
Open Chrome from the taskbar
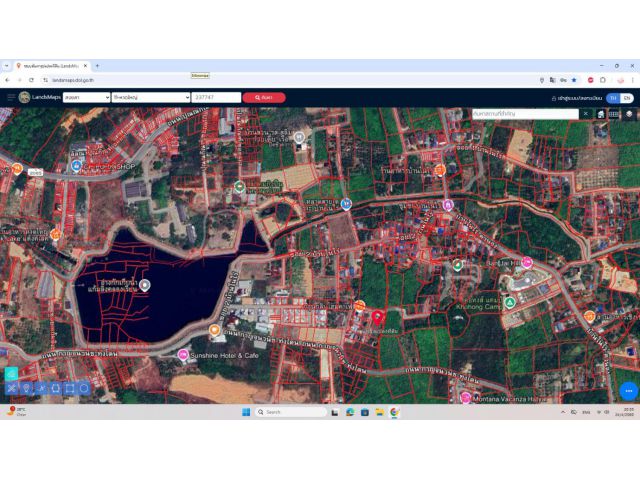point(394,412)
